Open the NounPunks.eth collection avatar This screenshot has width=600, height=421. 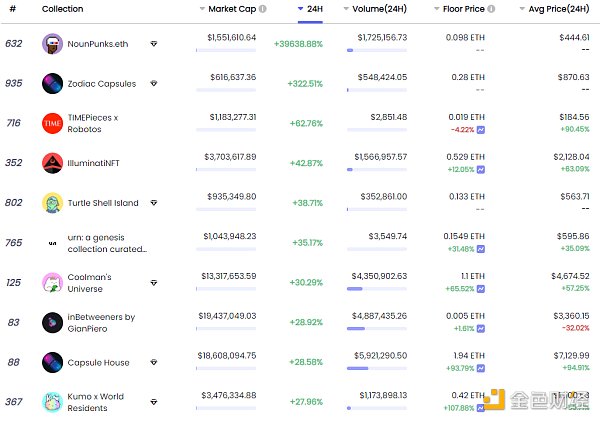point(52,44)
